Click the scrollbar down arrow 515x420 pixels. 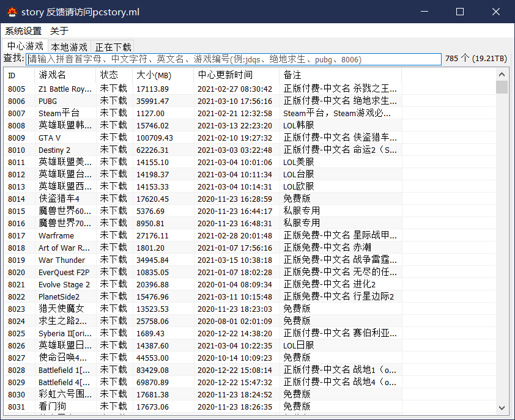click(502, 408)
